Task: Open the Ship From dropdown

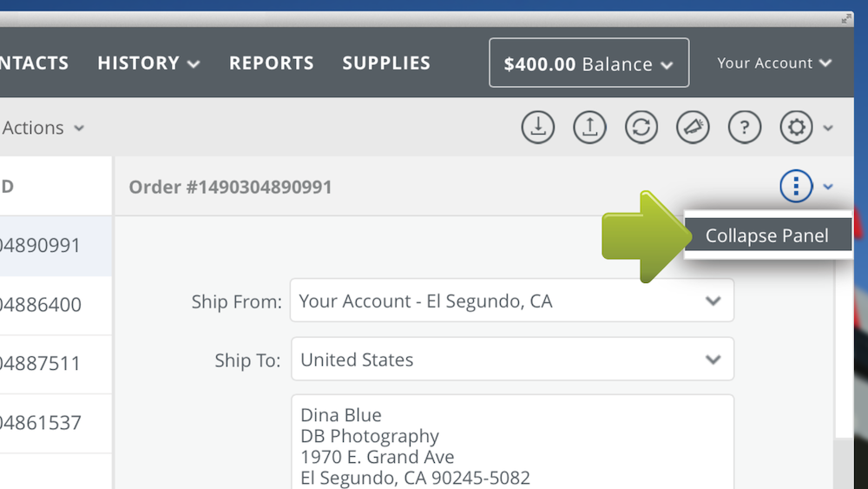Action: coord(512,301)
